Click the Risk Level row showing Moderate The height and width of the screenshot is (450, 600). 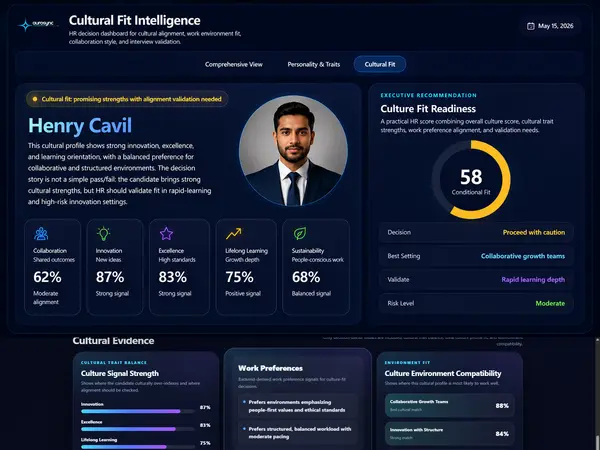(x=476, y=303)
